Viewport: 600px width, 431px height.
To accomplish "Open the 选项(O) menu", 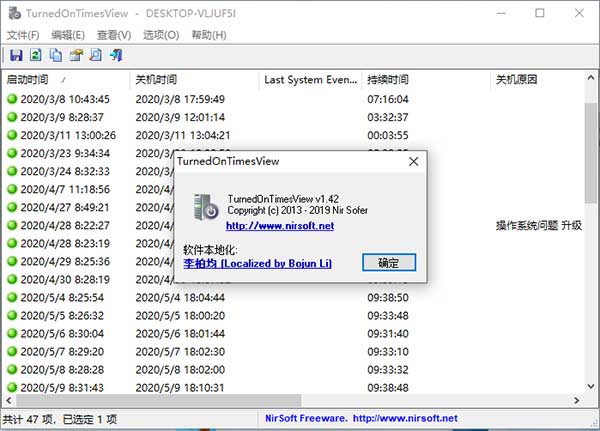I will pos(160,35).
